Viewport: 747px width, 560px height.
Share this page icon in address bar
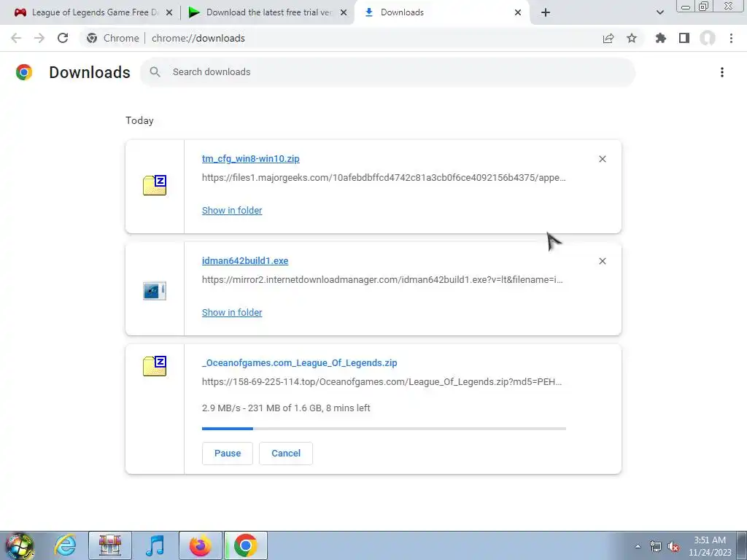(x=608, y=38)
